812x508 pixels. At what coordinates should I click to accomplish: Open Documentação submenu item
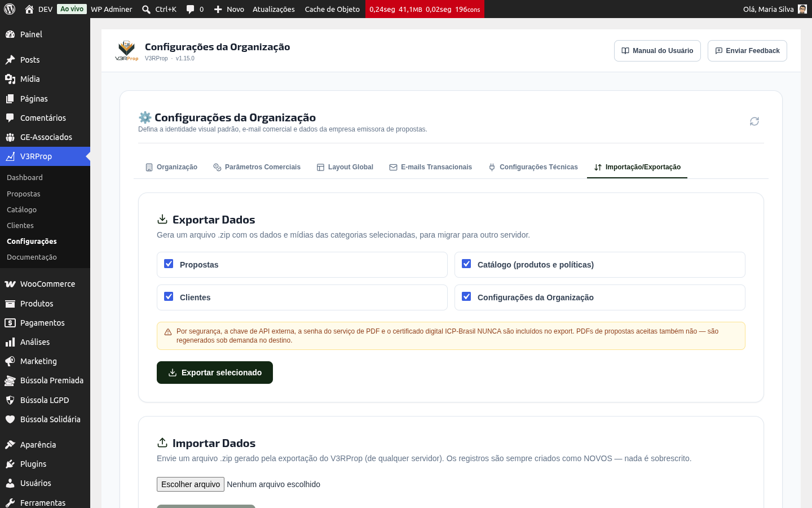32,257
